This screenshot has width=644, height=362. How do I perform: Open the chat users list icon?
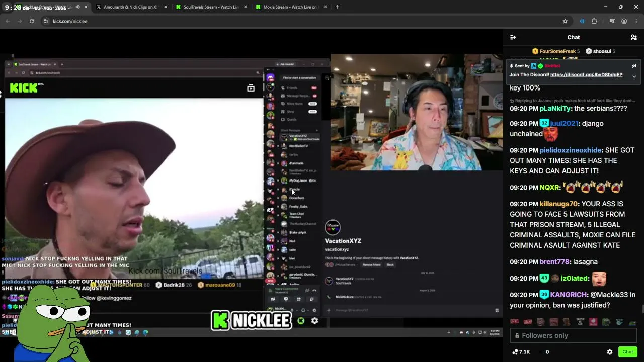(x=634, y=37)
